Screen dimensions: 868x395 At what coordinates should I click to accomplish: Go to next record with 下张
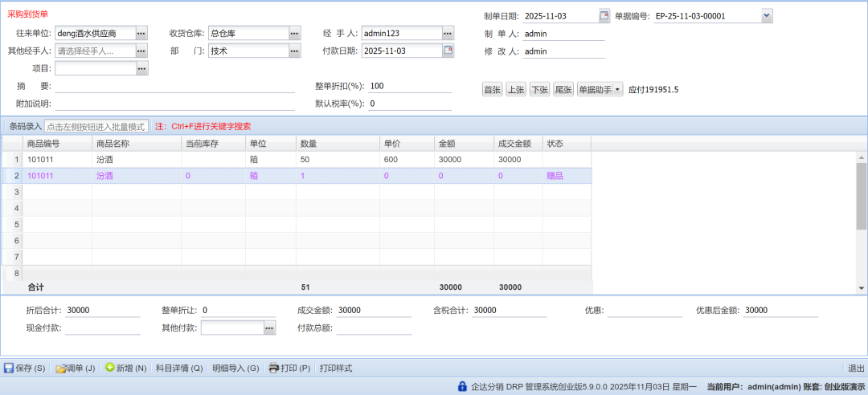(x=539, y=90)
